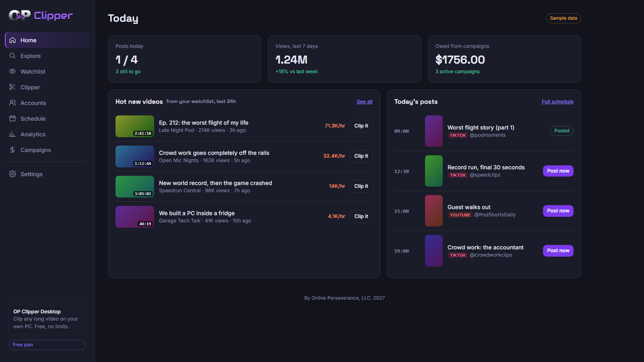The image size is (644, 362).
Task: Click the $1756.00 owed amount
Action: 460,60
